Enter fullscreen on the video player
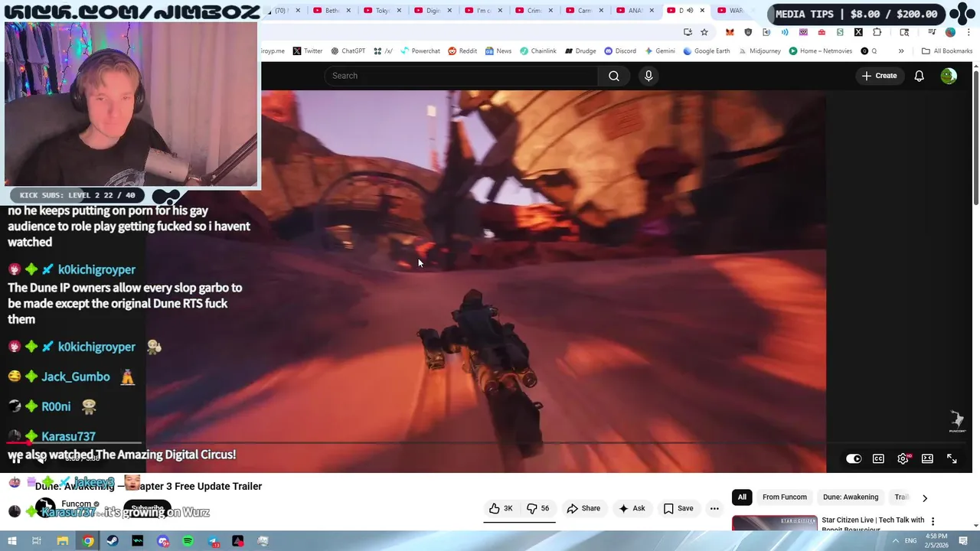Image resolution: width=980 pixels, height=551 pixels. pos(952,458)
